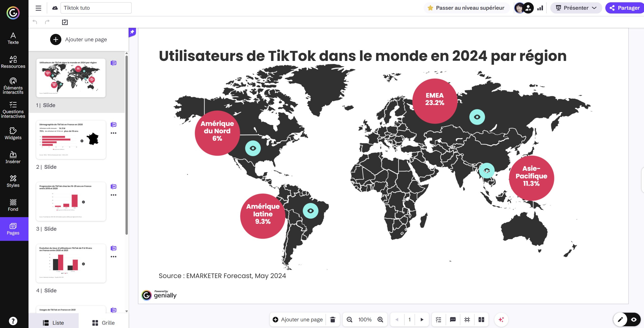Switch to edit mode pencil toggle
Screen dimensions: 644x328
(x=620, y=320)
